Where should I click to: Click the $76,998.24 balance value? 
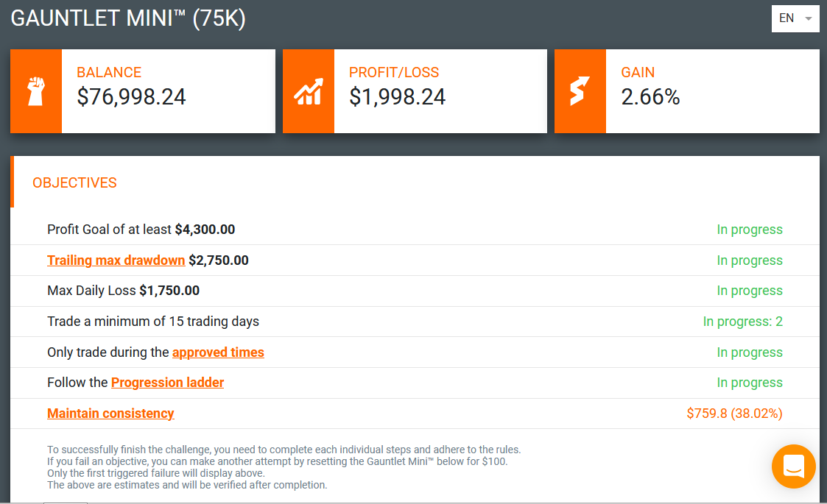131,97
